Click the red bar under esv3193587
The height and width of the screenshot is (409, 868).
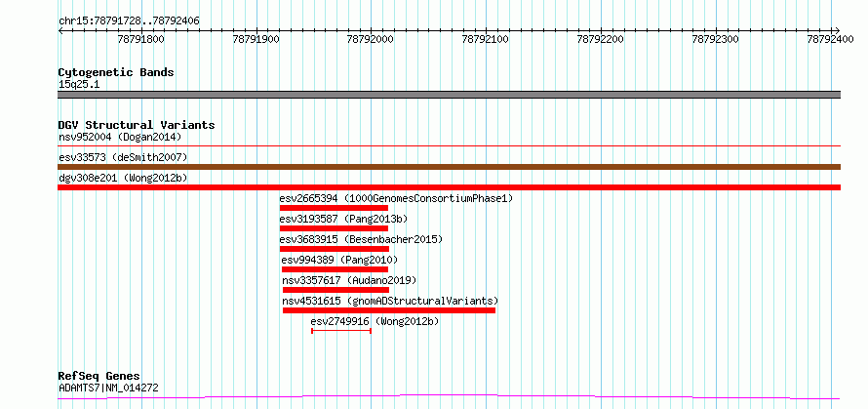click(334, 228)
